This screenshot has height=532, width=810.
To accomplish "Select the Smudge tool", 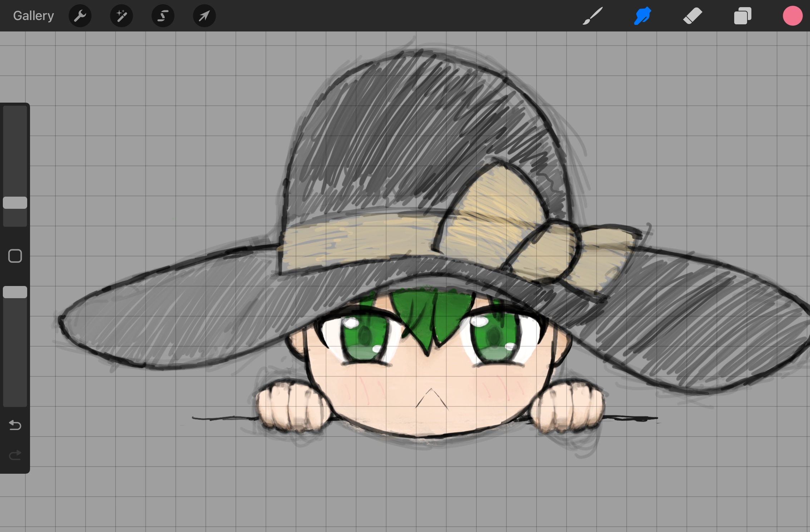I will tap(643, 16).
